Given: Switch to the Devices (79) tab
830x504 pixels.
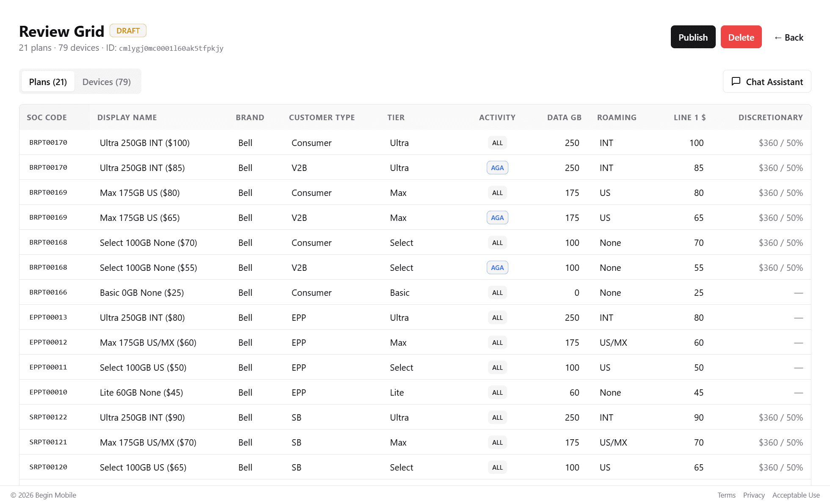Looking at the screenshot, I should point(107,82).
